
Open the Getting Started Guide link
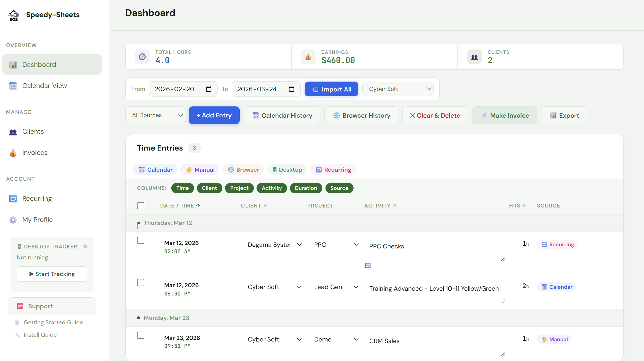pyautogui.click(x=53, y=322)
